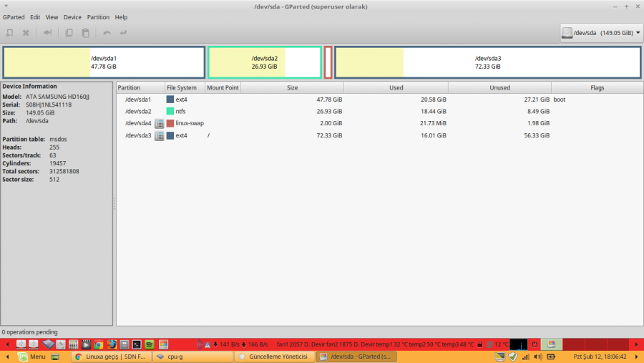Click the power icon in red panel
The width and height of the screenshot is (644, 363).
pyautogui.click(x=535, y=344)
